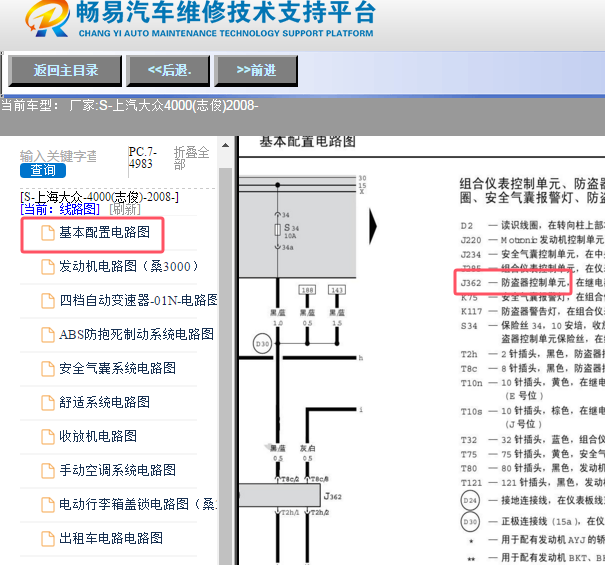Open 基本配置电路图 item

tap(105, 232)
